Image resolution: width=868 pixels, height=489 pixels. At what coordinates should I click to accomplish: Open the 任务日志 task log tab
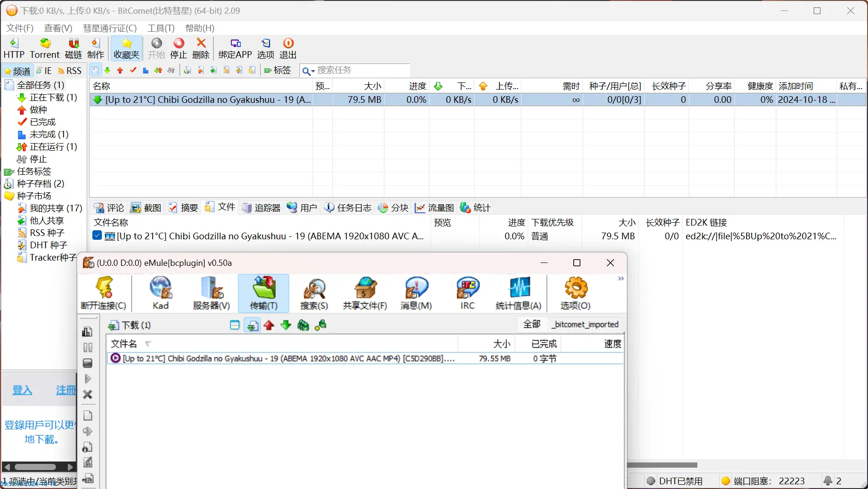348,208
